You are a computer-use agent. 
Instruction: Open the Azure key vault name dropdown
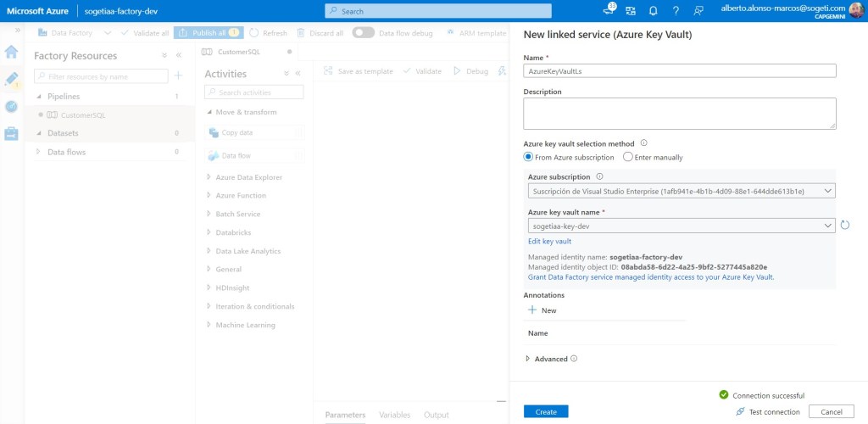[x=681, y=226]
